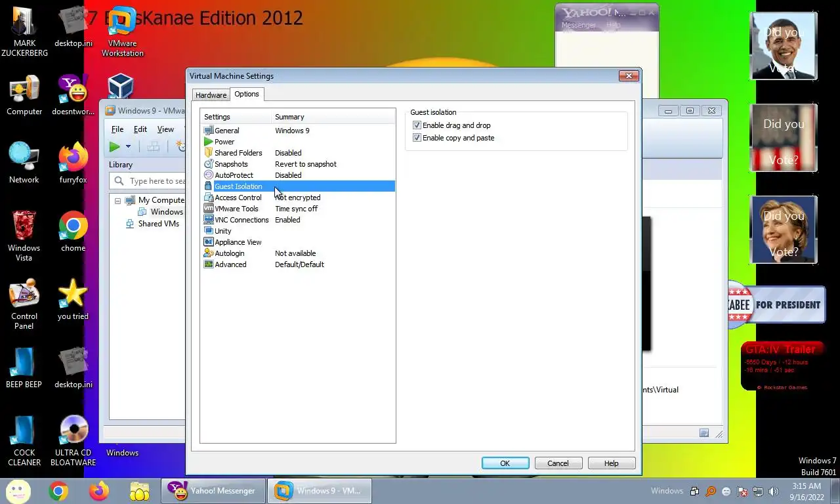Screen dimensions: 840x504
Task: Open Messenger menu in Yahoo! Messenger window
Action: click(x=579, y=25)
